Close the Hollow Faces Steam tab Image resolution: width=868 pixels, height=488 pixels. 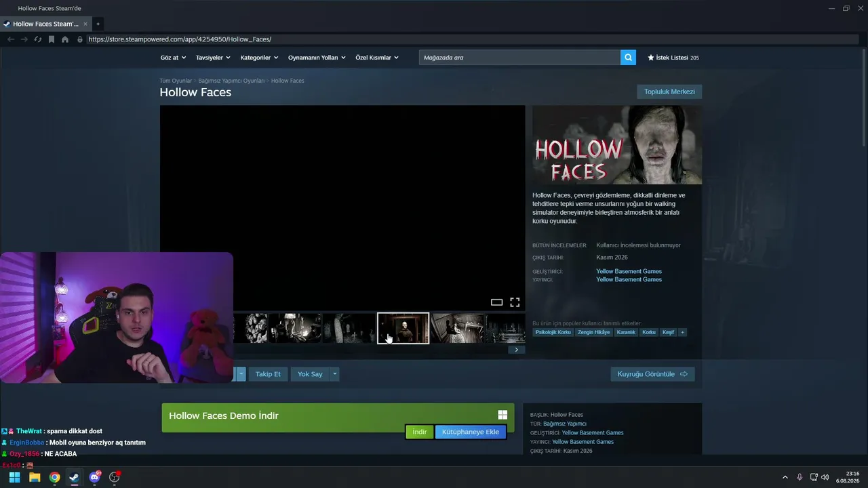pyautogui.click(x=85, y=24)
